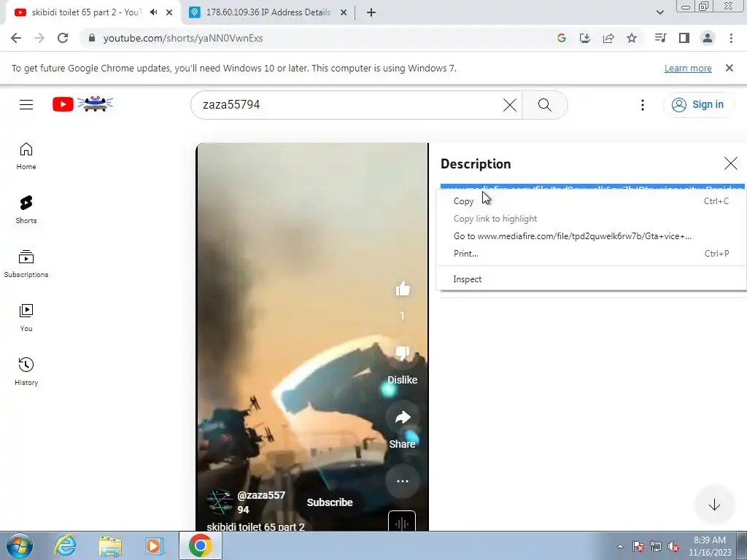747x560 pixels.
Task: Open the sound icon on the short
Action: coord(402,522)
